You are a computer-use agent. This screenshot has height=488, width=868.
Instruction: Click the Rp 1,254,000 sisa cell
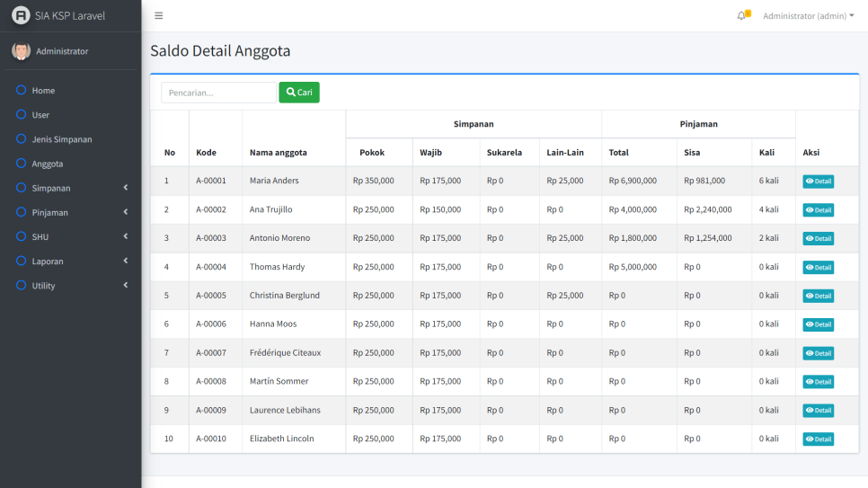707,238
